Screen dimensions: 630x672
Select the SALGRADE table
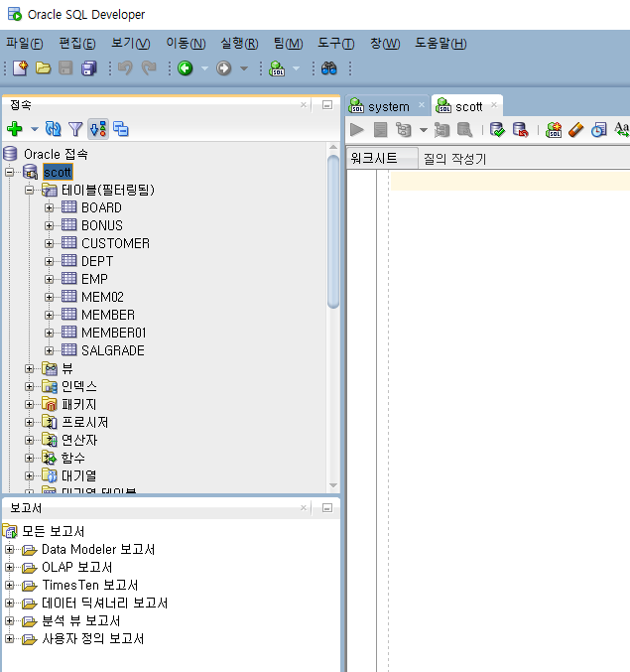[113, 350]
